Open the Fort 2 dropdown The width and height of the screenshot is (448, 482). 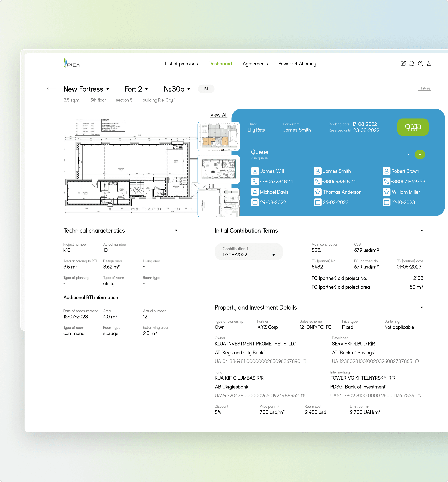[146, 89]
